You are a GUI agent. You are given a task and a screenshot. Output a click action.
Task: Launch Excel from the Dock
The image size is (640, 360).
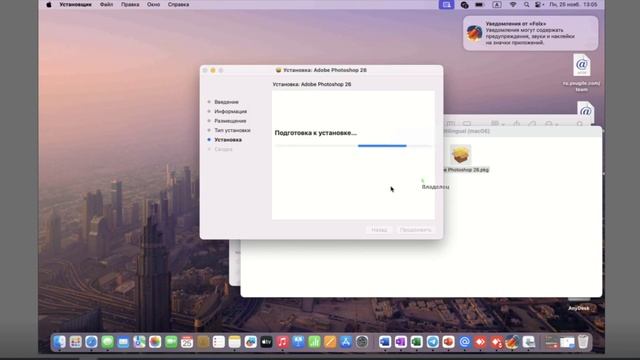(416, 342)
